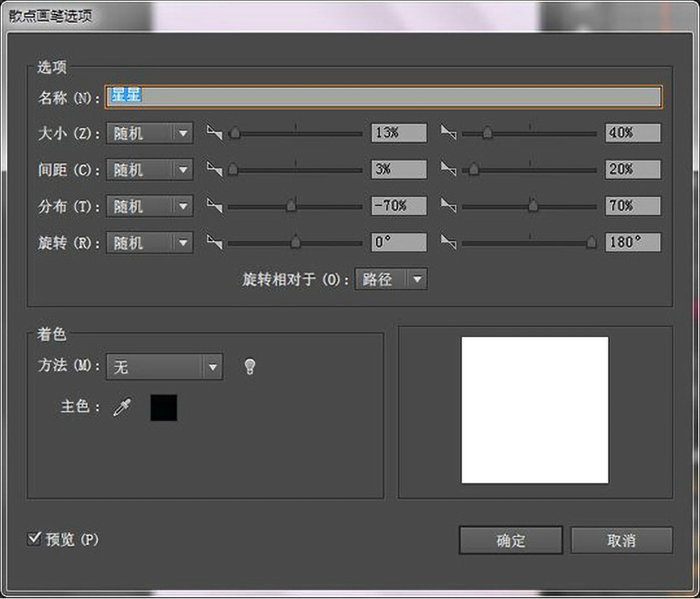Open the 分布 scatter mode dropdown
700x599 pixels.
point(149,206)
